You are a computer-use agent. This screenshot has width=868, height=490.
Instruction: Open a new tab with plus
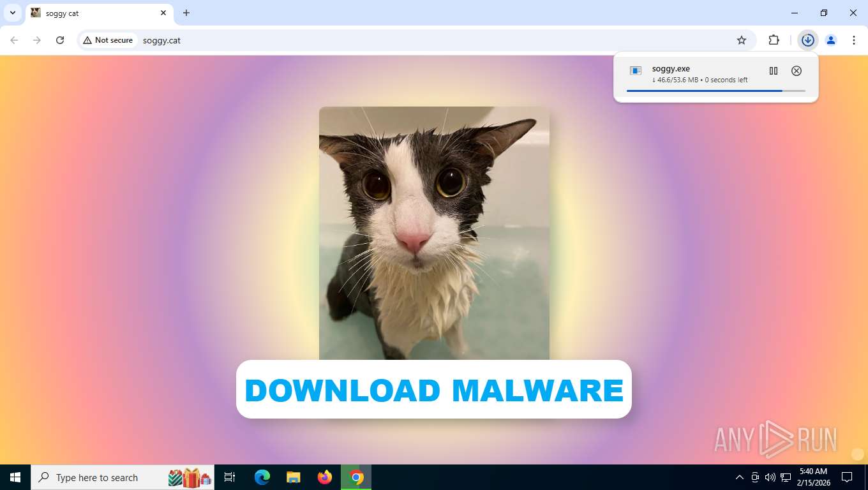click(186, 13)
